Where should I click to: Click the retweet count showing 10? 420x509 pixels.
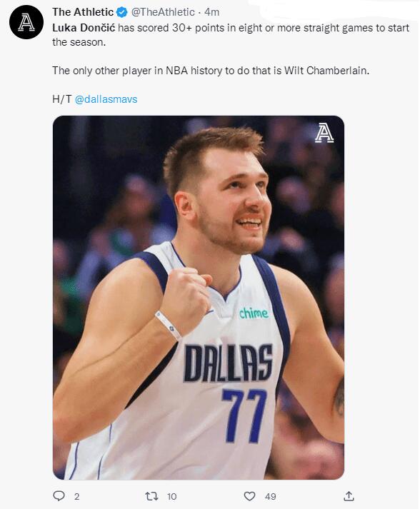click(x=172, y=496)
